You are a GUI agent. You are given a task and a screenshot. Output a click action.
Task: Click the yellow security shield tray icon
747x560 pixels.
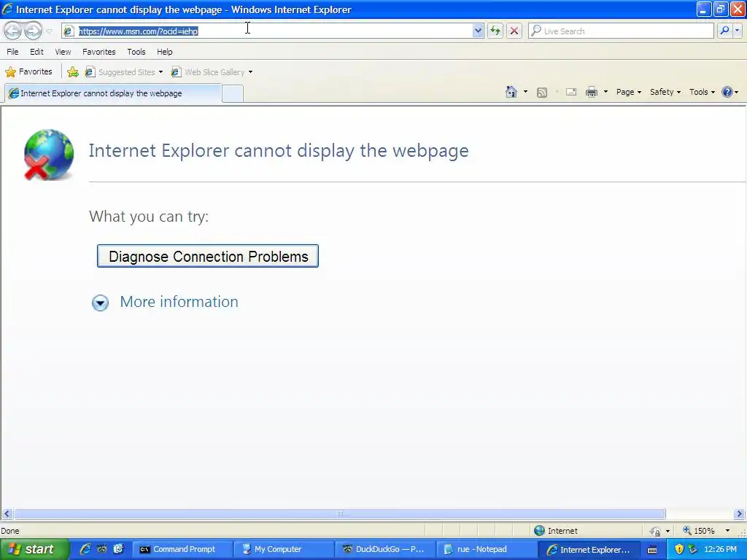[679, 550]
